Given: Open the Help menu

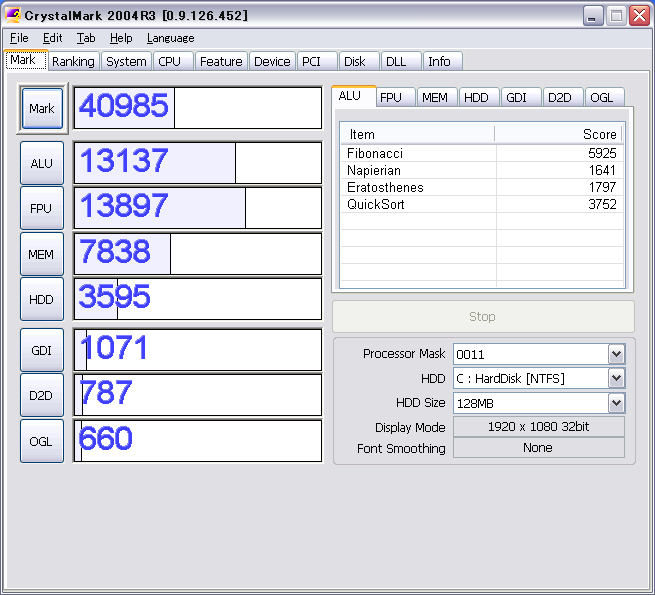Looking at the screenshot, I should click(x=121, y=38).
